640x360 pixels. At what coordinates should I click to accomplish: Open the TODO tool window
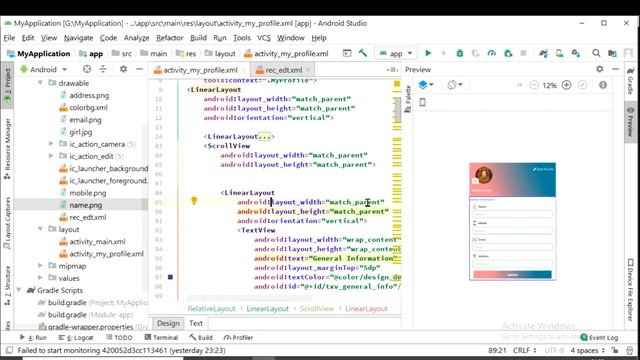119,338
